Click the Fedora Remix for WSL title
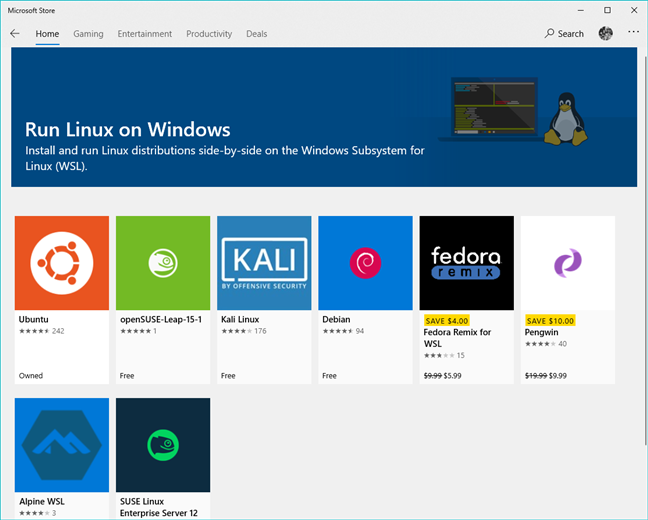Screen dimensions: 648x520 pyautogui.click(x=457, y=338)
